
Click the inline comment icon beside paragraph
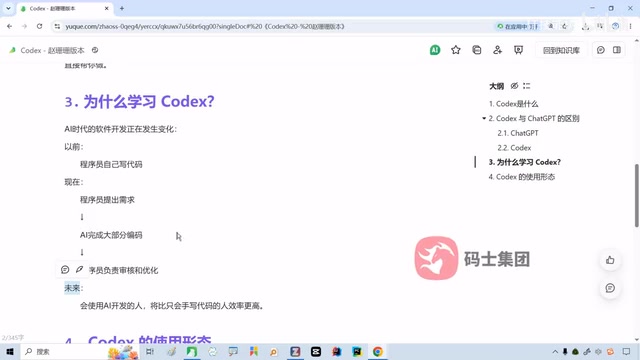tap(65, 269)
